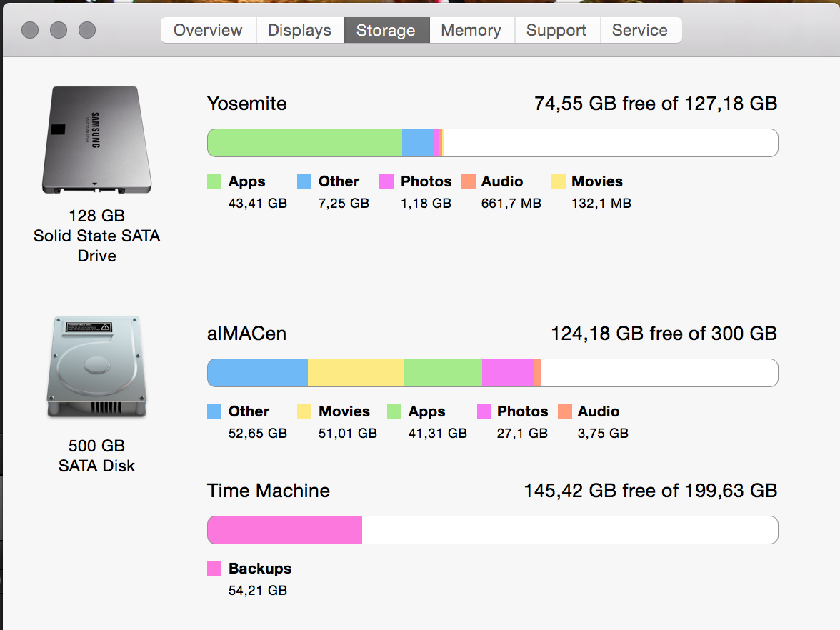Click '145,42 GB free of 199,63 GB'
The image size is (840, 630).
650,491
